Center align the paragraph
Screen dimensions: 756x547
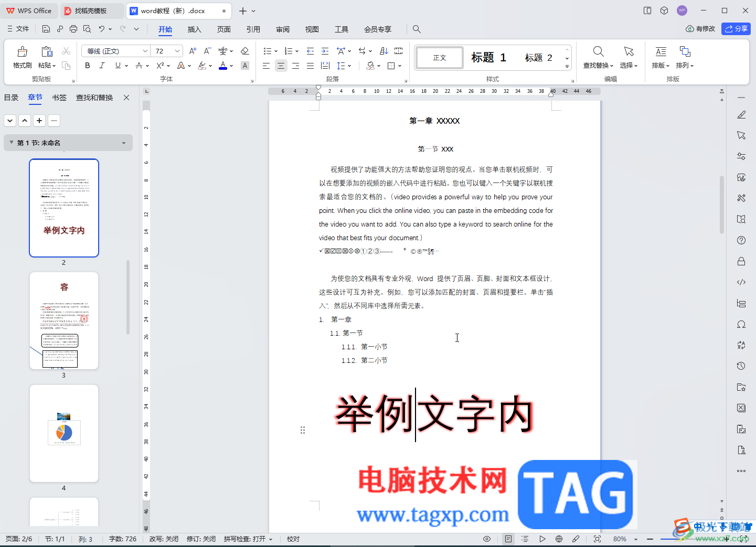[x=281, y=66]
